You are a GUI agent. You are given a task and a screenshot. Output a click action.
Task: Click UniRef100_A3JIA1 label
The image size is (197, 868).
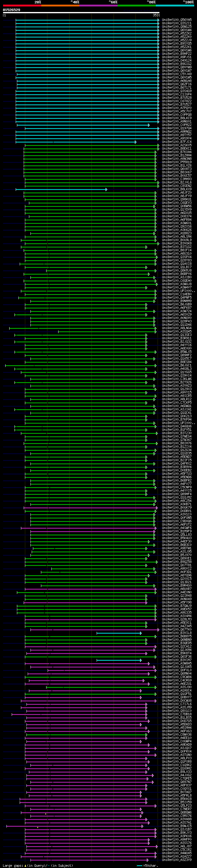(x=177, y=410)
